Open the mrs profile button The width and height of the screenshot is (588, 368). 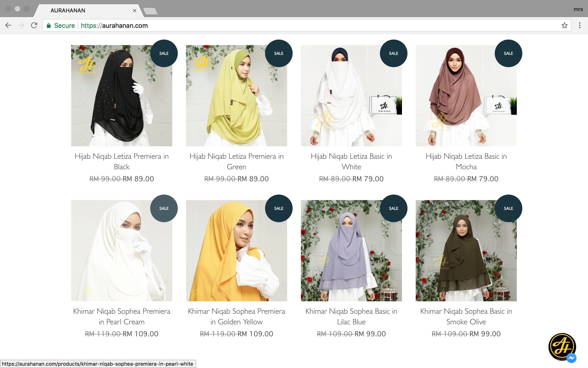[578, 9]
